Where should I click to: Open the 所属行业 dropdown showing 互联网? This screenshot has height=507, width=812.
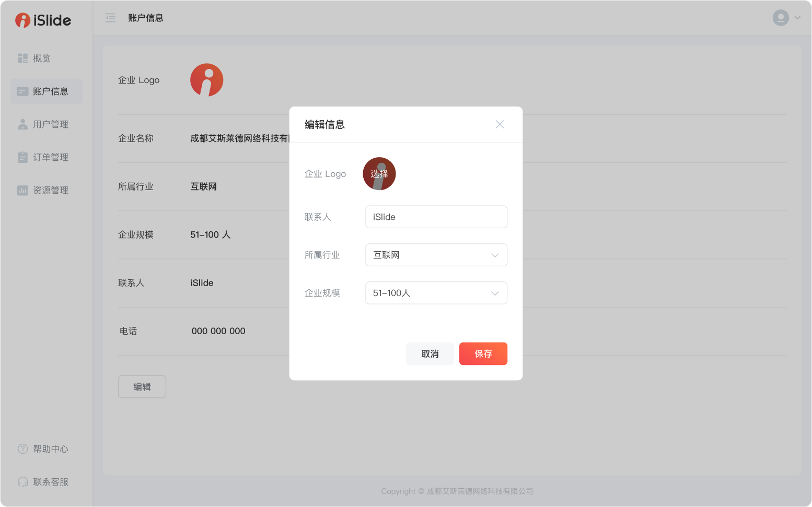[x=436, y=255]
